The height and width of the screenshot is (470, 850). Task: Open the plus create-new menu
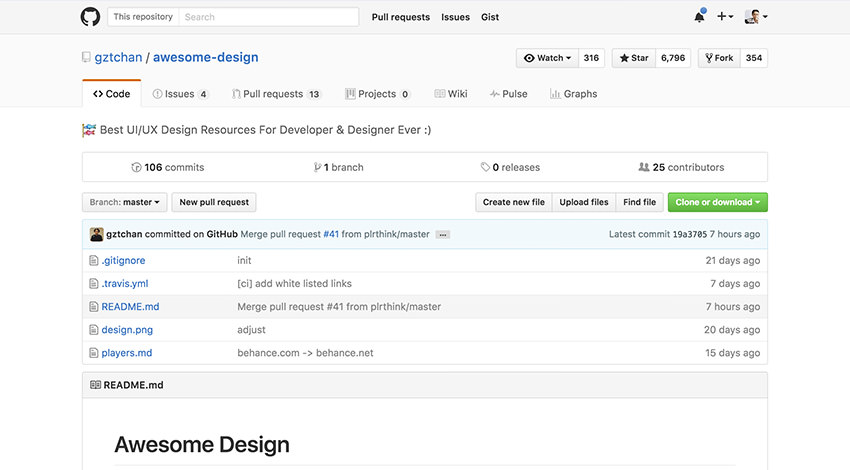tap(725, 17)
